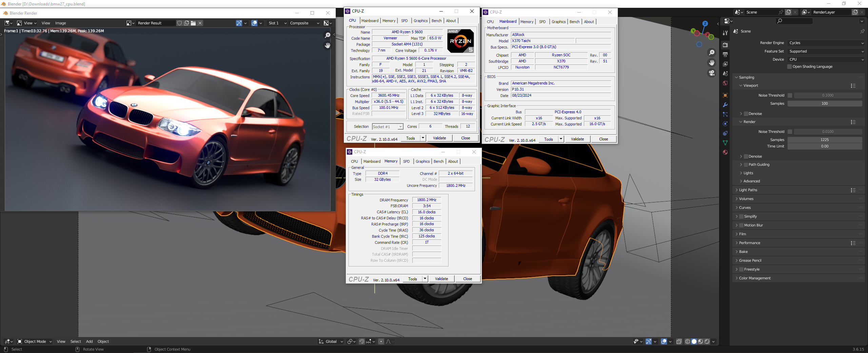The width and height of the screenshot is (868, 353).
Task: Click the viewport zoom magnifier gizmo
Action: click(711, 53)
